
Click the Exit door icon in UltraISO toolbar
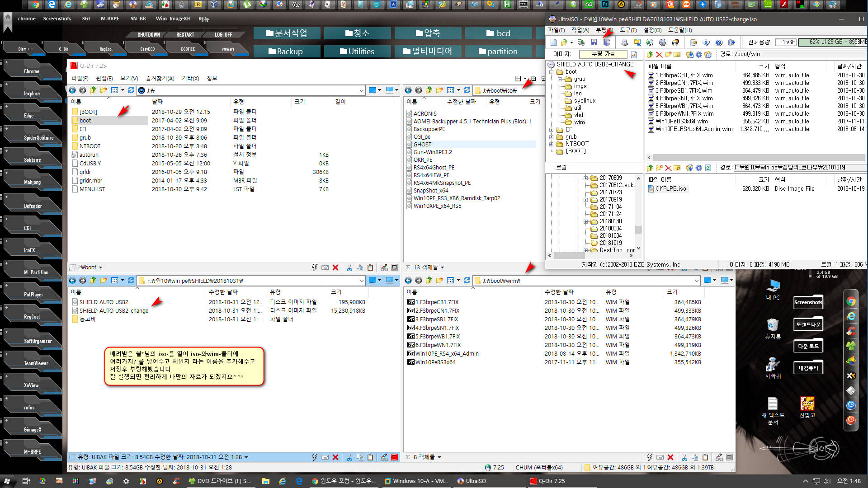731,42
